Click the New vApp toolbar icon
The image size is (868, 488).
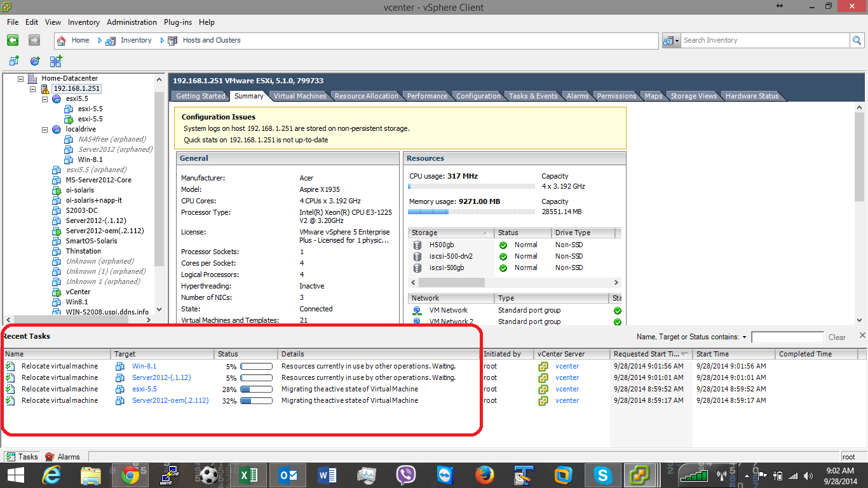coord(56,61)
